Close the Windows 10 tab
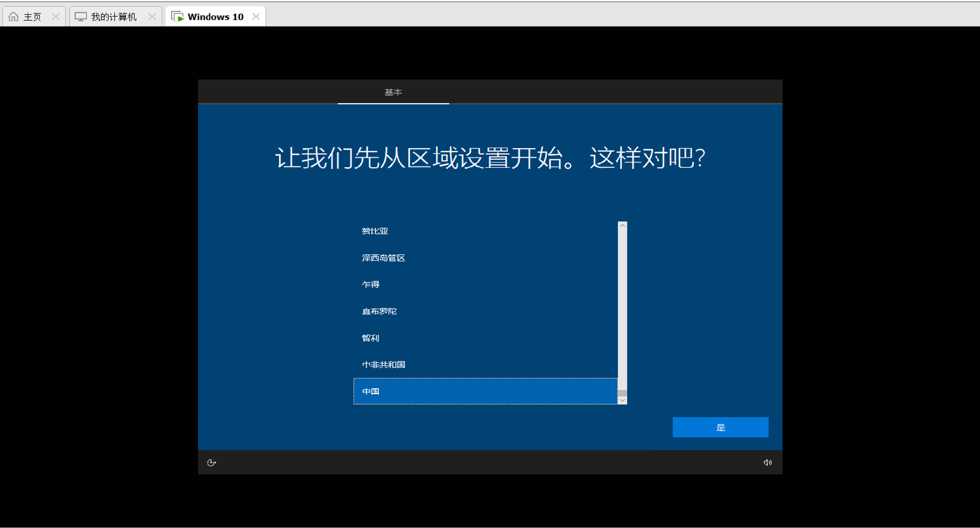980x528 pixels. (x=256, y=17)
